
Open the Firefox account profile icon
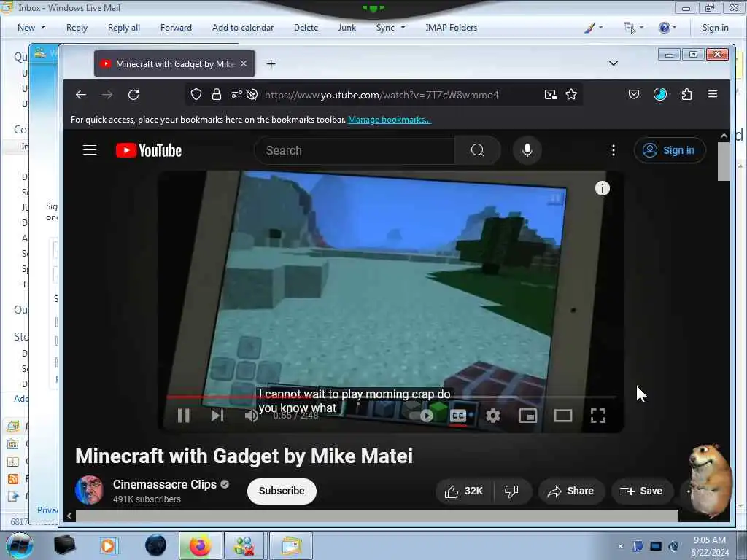coord(659,94)
